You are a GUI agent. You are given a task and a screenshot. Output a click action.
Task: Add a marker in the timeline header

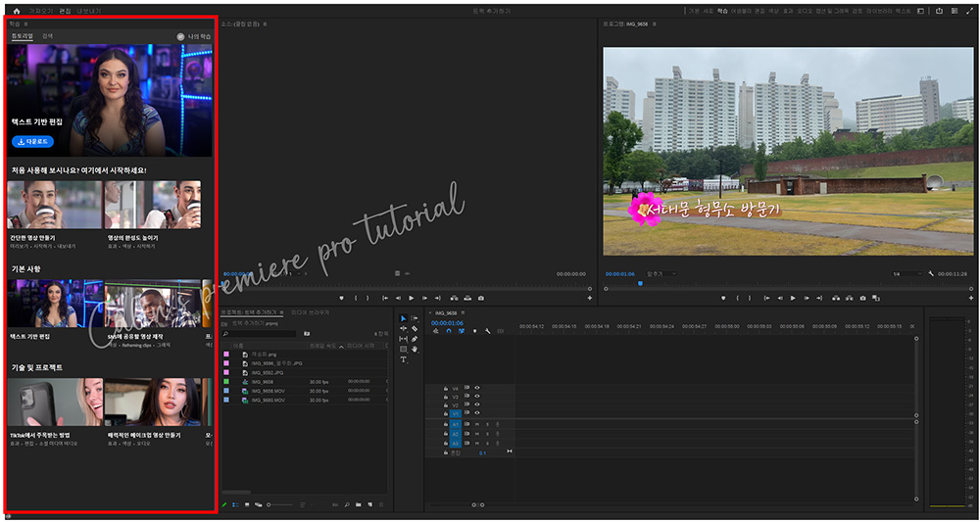[x=474, y=332]
